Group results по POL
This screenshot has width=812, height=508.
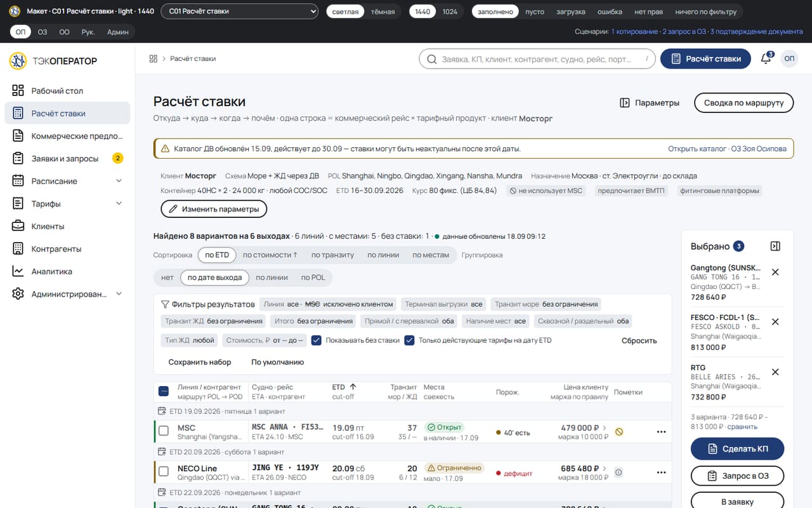point(313,277)
